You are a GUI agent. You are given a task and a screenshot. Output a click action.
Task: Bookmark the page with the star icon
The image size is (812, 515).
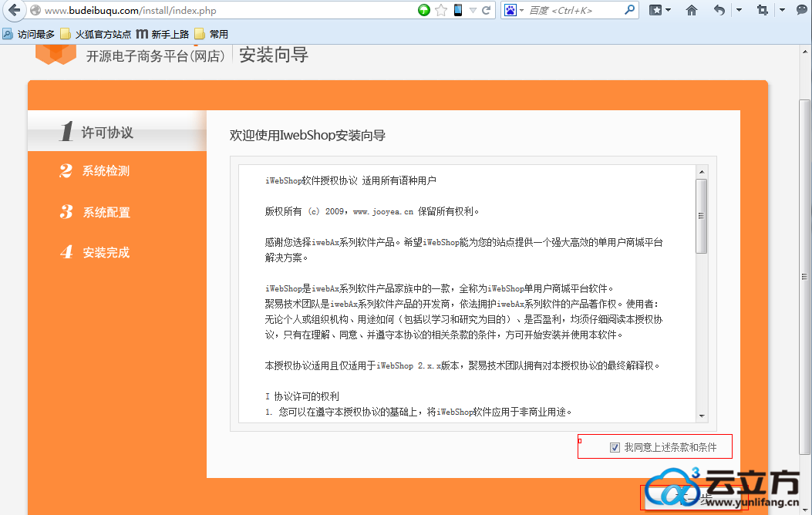click(440, 10)
